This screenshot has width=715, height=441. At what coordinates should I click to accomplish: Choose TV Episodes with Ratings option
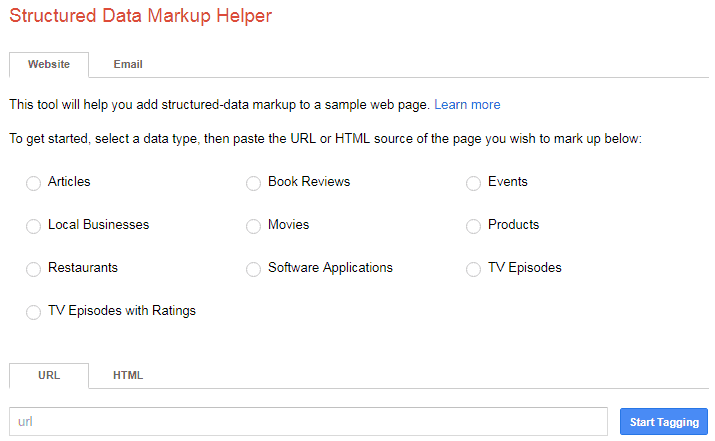(33, 312)
